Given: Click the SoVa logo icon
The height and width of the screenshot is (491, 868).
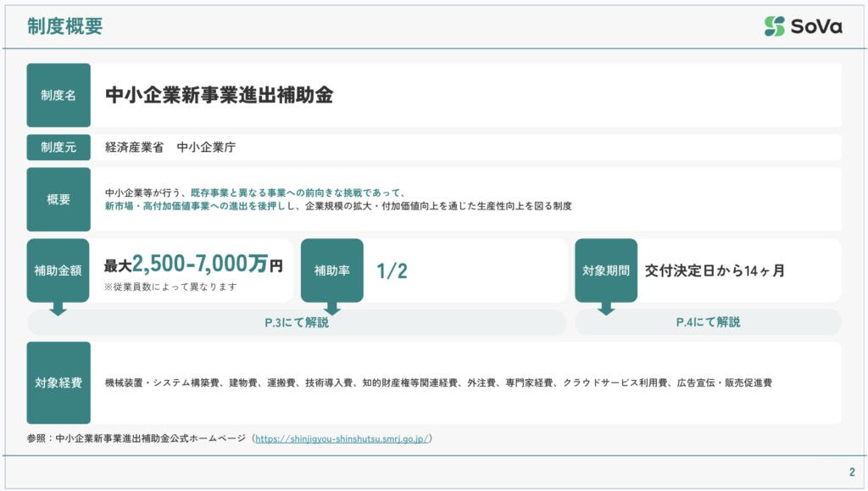Looking at the screenshot, I should pyautogui.click(x=774, y=26).
